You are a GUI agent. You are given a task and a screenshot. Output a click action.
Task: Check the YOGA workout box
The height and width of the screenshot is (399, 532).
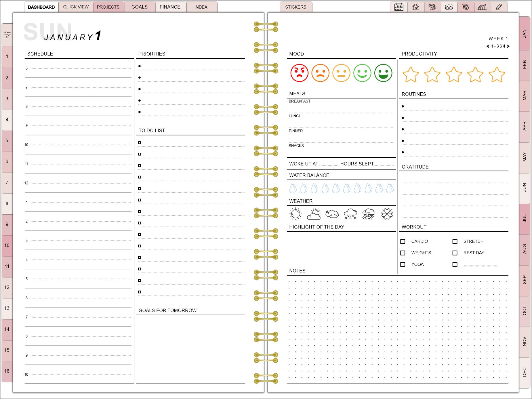coord(403,264)
